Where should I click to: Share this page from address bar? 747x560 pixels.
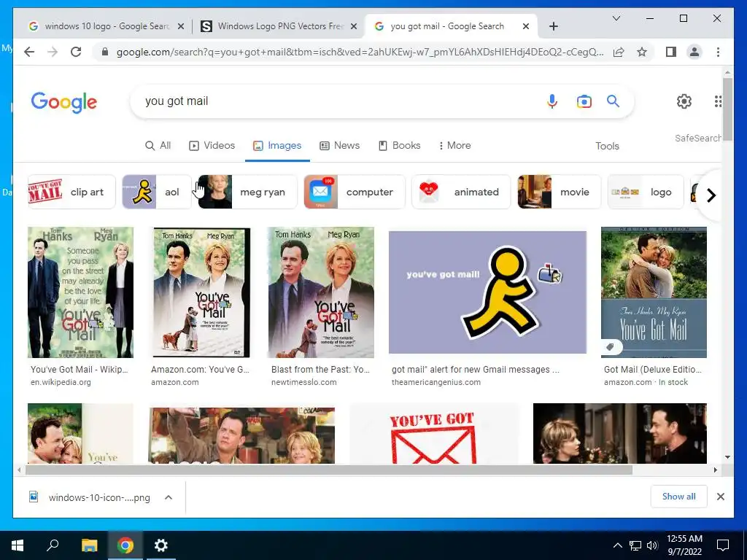coord(619,52)
